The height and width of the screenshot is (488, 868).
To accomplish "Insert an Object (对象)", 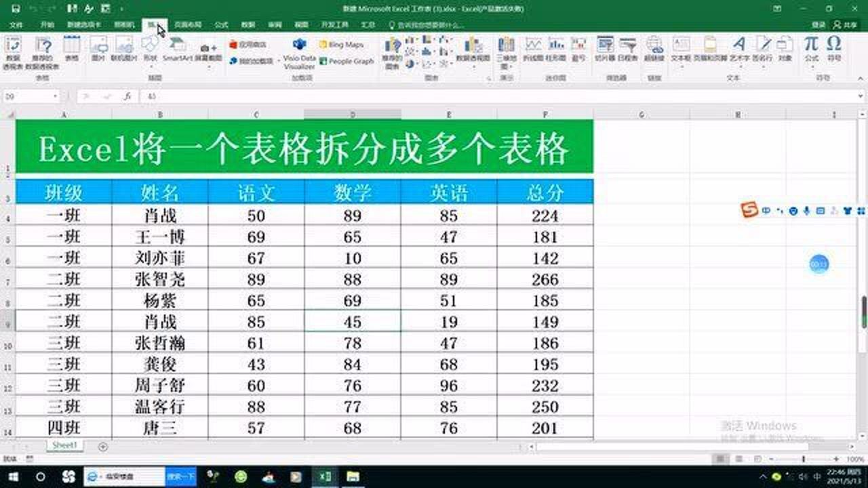I will tap(785, 49).
